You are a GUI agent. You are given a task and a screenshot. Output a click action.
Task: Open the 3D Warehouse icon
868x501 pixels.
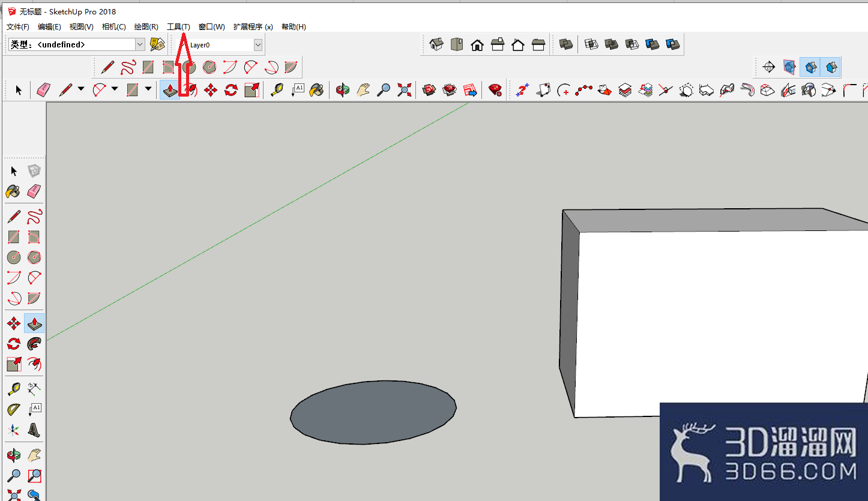tap(429, 90)
